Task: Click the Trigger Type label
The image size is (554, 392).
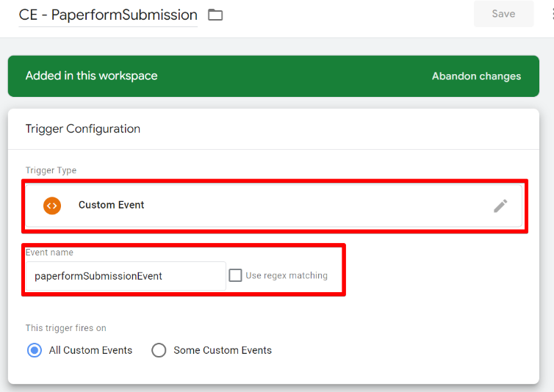Action: tap(51, 170)
